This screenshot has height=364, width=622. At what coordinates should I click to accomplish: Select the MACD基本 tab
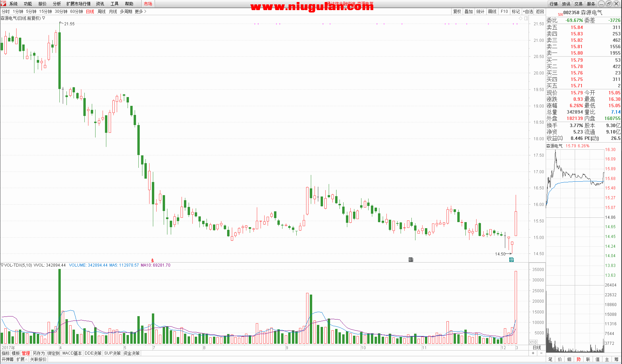(72, 353)
